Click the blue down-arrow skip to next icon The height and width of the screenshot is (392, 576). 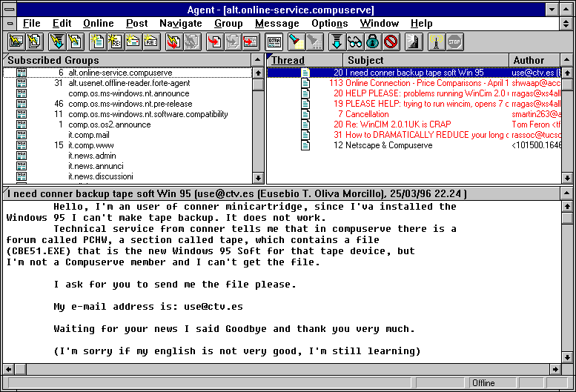[x=337, y=41]
